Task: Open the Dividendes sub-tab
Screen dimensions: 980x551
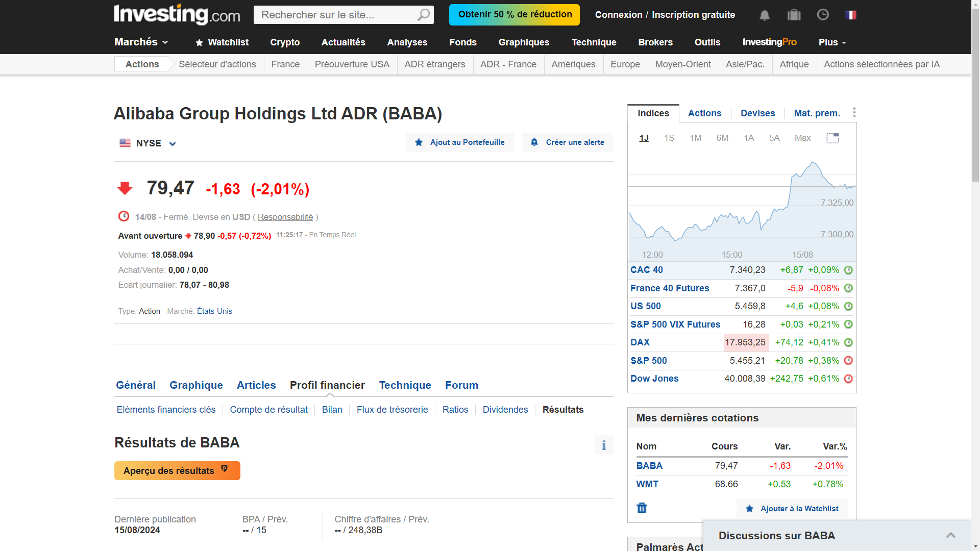Action: [505, 410]
